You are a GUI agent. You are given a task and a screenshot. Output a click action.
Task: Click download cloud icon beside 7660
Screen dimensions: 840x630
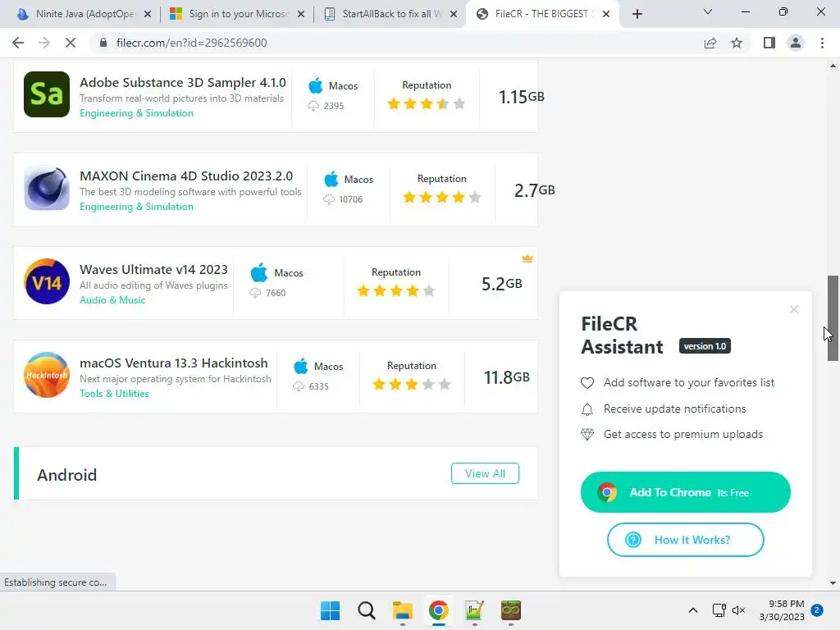pyautogui.click(x=255, y=293)
